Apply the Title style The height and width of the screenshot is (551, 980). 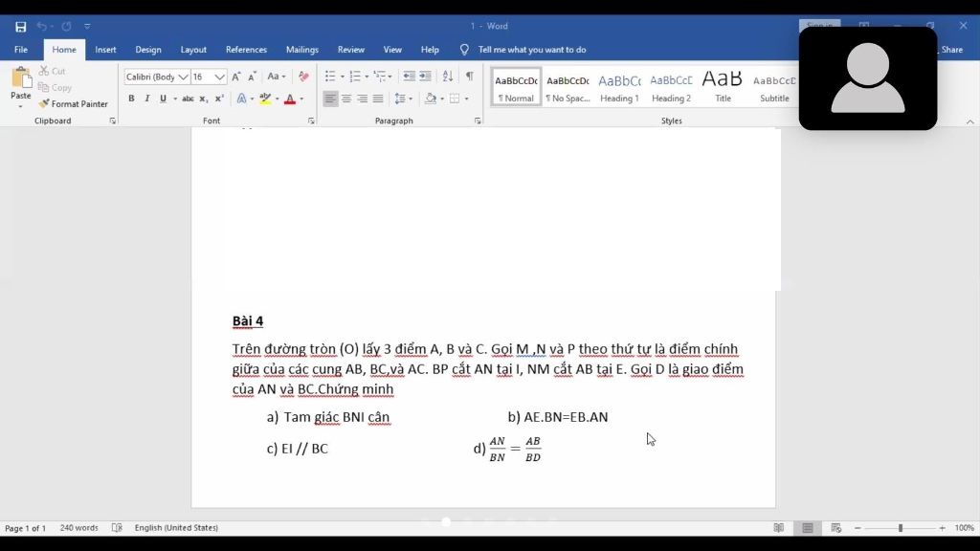click(723, 87)
